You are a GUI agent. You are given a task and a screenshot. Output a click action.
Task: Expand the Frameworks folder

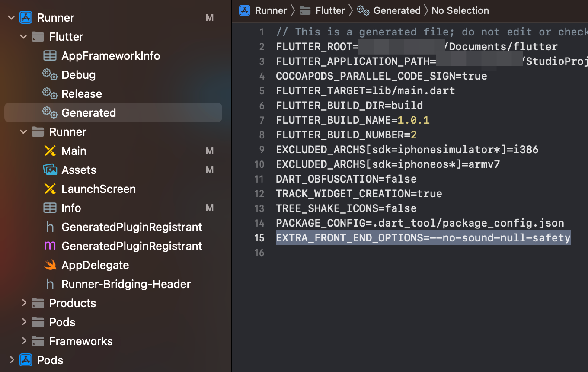click(x=24, y=341)
